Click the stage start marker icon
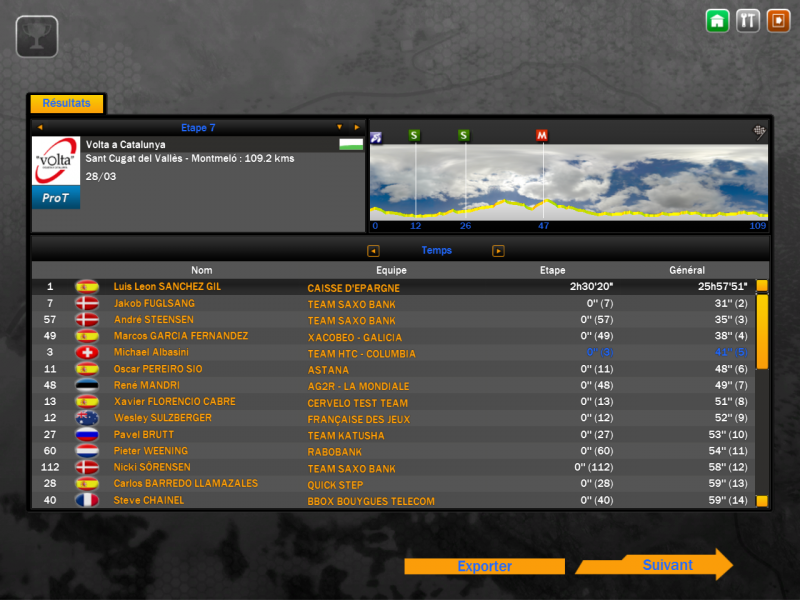 coord(376,137)
